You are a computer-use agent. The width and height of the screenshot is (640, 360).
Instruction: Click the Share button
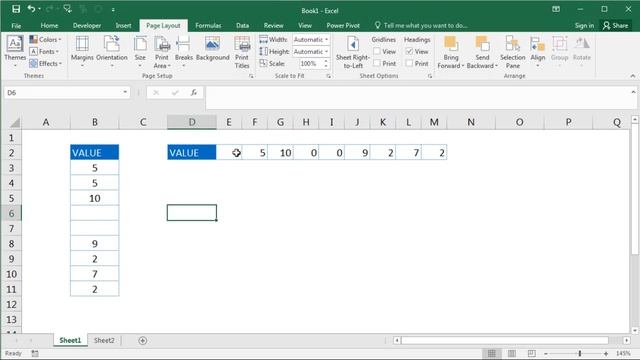tap(616, 26)
